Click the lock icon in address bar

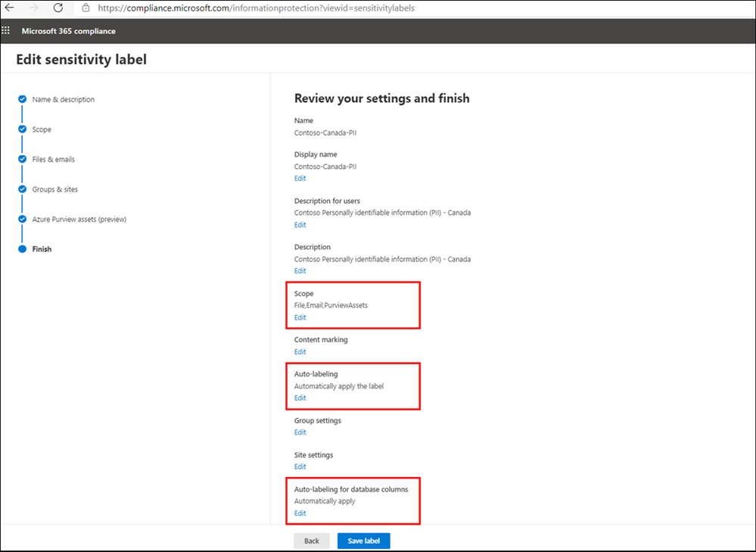pos(86,8)
